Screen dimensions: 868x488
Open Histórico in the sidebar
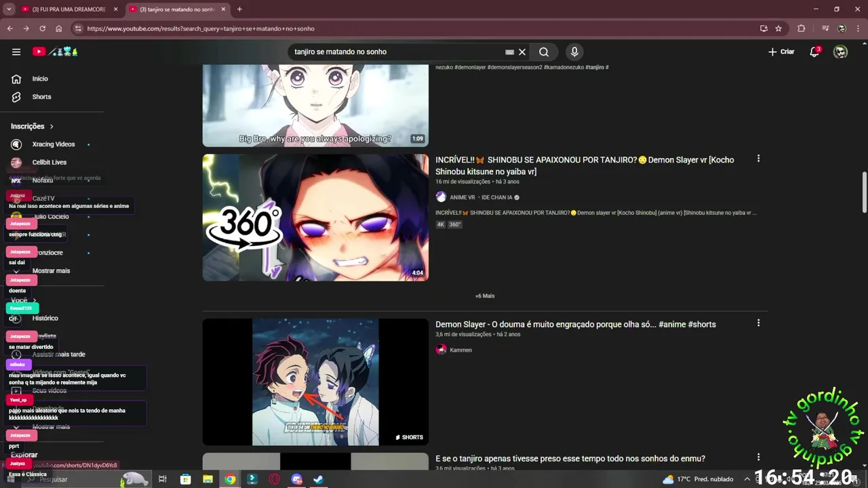click(x=45, y=318)
